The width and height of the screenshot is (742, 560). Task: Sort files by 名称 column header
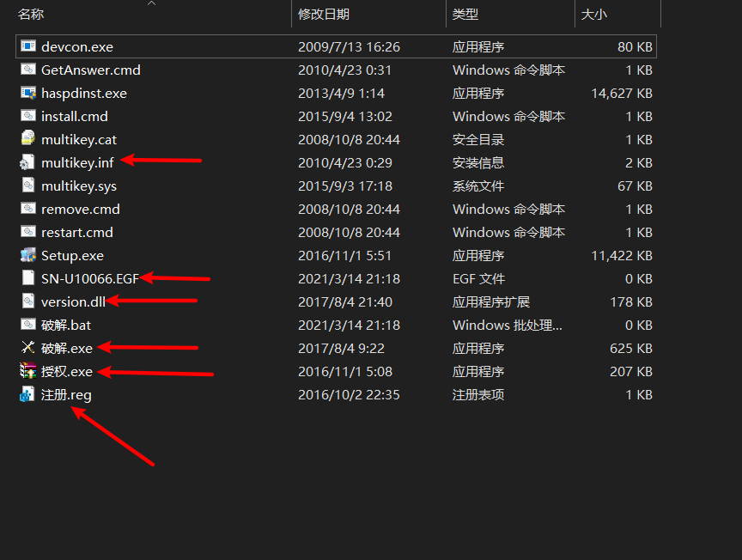click(31, 15)
